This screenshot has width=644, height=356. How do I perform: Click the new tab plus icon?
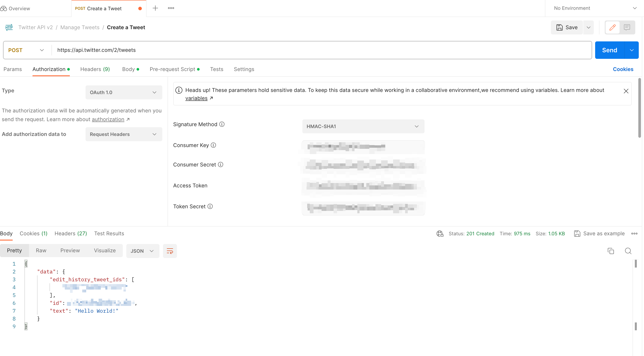tap(155, 8)
